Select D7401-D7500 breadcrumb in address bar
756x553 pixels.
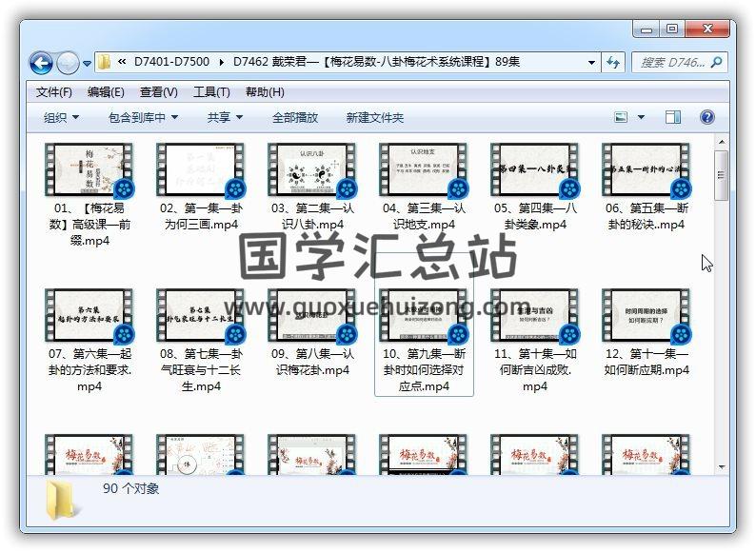pos(171,62)
